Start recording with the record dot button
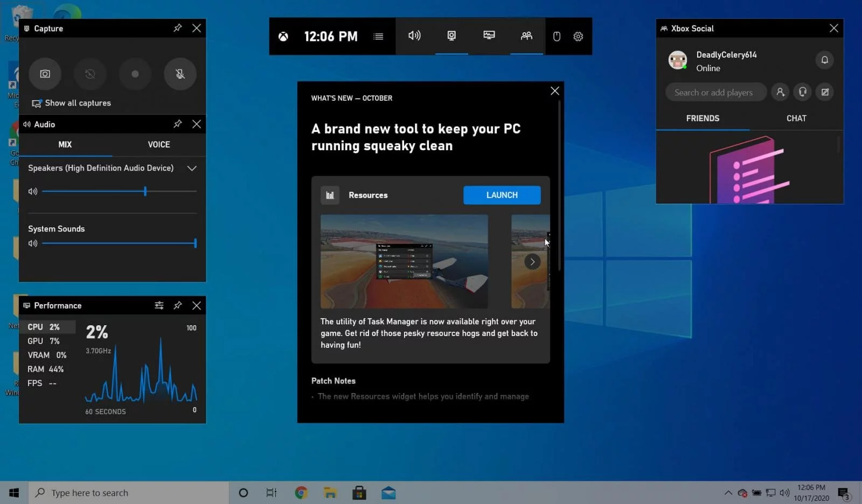Screen dimensions: 862x504 (135, 74)
